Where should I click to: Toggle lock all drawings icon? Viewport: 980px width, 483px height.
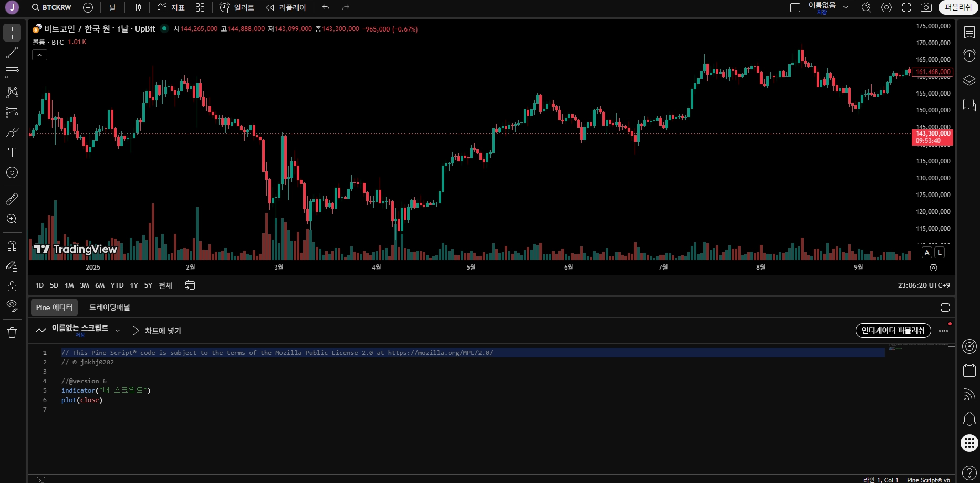pos(12,286)
